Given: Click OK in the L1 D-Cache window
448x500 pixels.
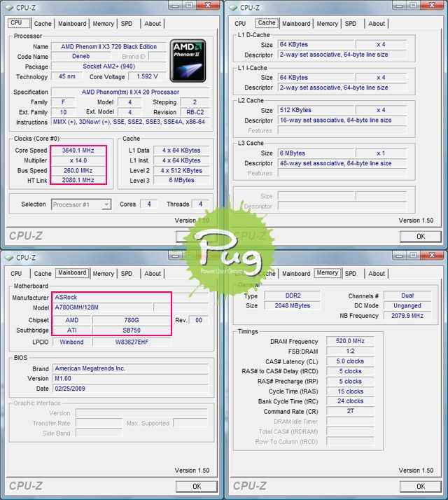Looking at the screenshot, I should coord(421,237).
